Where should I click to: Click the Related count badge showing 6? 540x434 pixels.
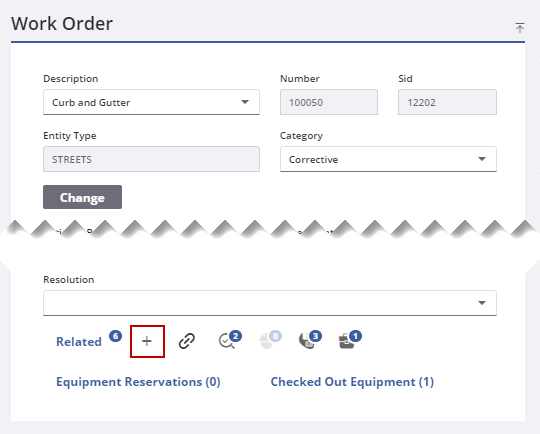pyautogui.click(x=115, y=336)
